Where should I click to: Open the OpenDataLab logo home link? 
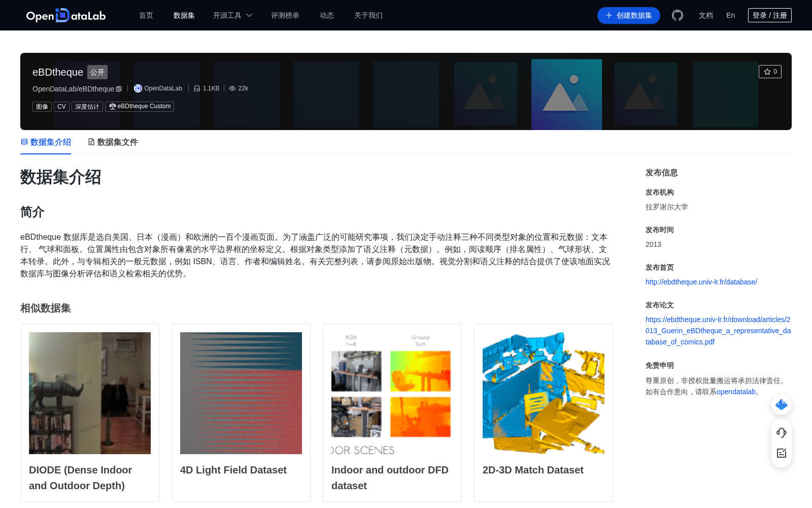point(66,15)
